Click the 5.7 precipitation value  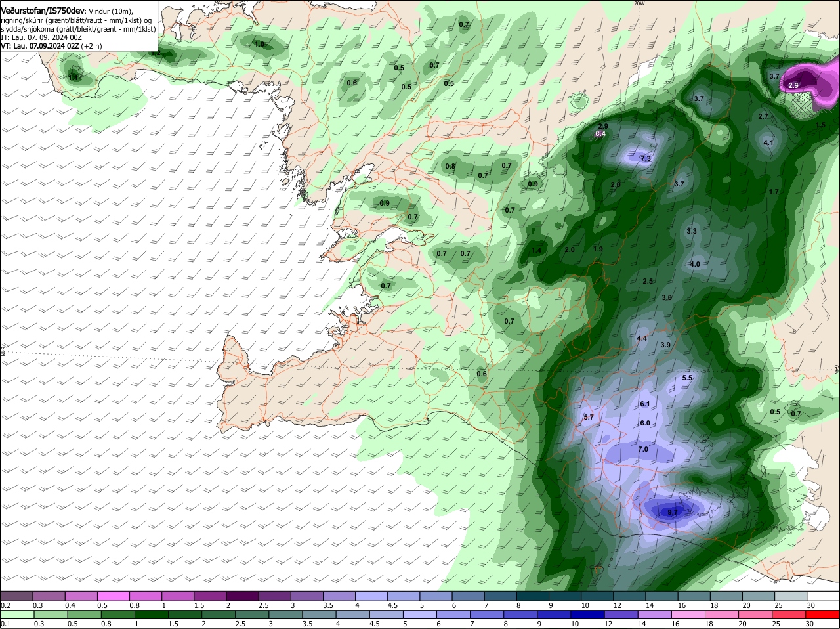click(588, 418)
